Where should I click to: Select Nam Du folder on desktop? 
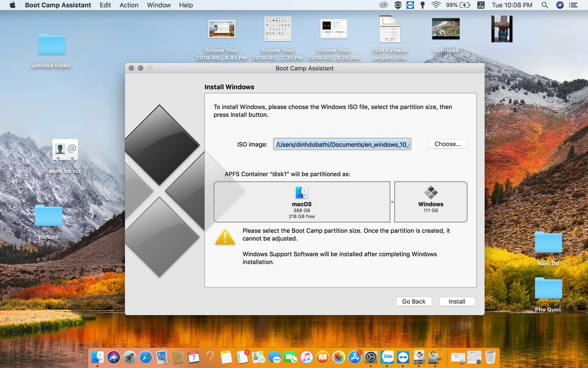coord(548,248)
